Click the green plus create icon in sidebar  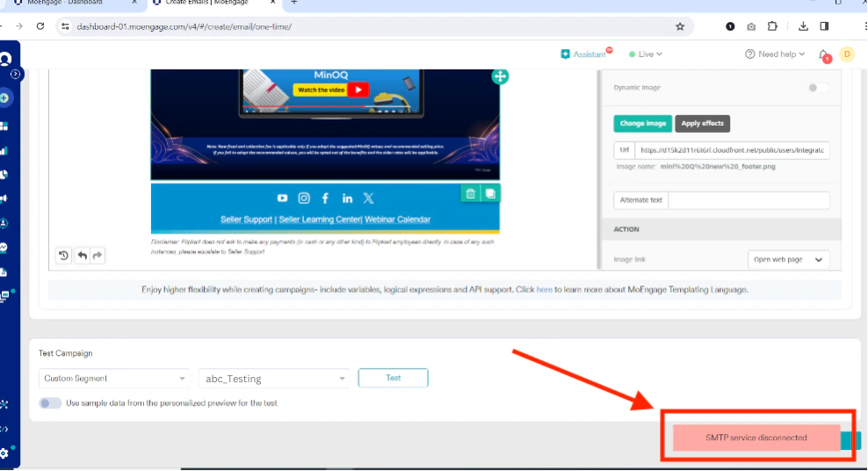coord(4,98)
